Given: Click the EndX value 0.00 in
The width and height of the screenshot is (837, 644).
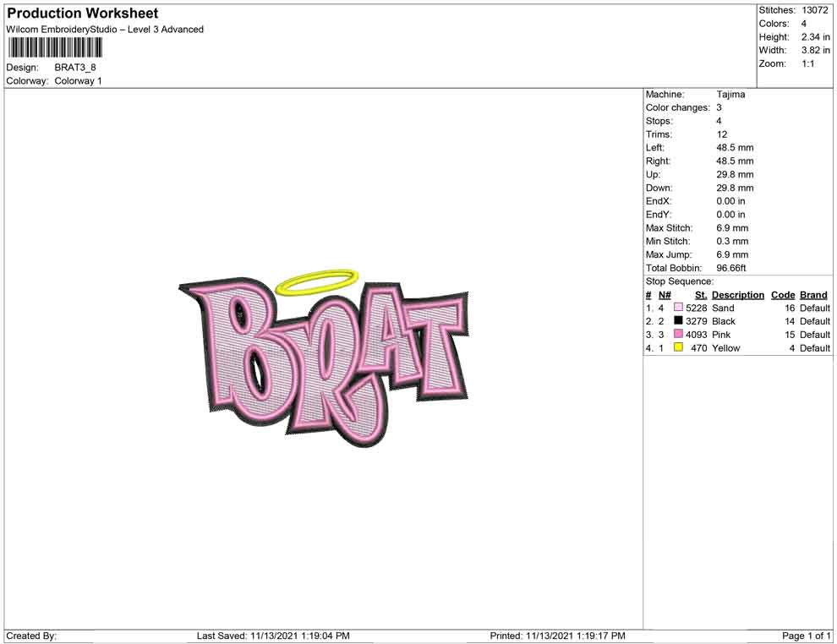Looking at the screenshot, I should 730,201.
